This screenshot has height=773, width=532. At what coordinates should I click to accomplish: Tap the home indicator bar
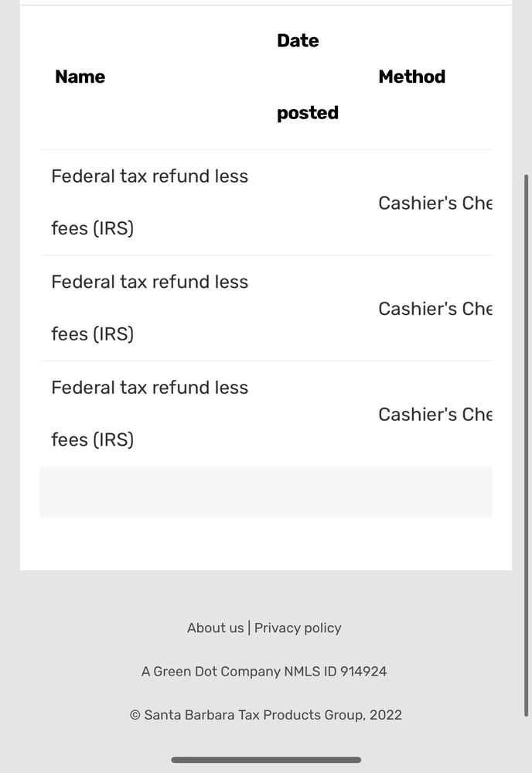coord(266,760)
